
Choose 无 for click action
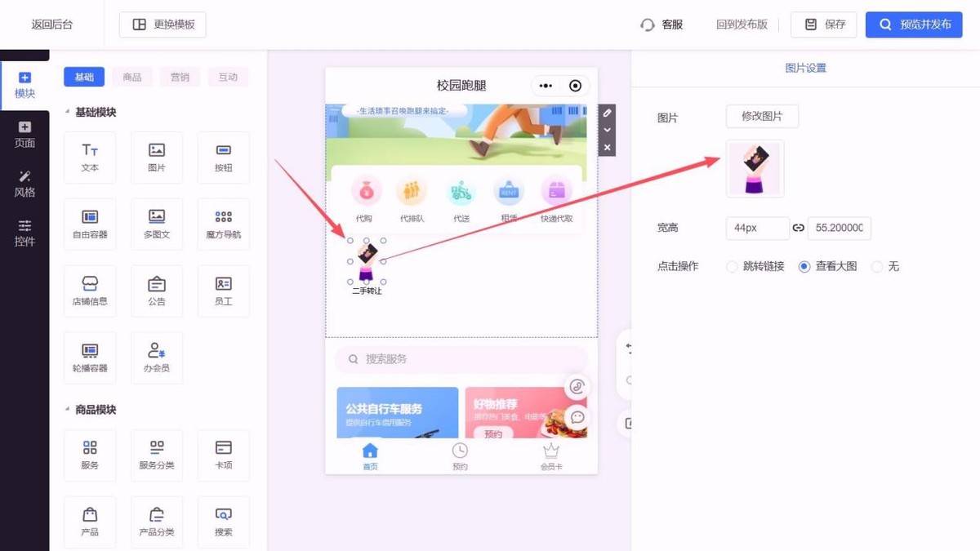[x=877, y=266]
